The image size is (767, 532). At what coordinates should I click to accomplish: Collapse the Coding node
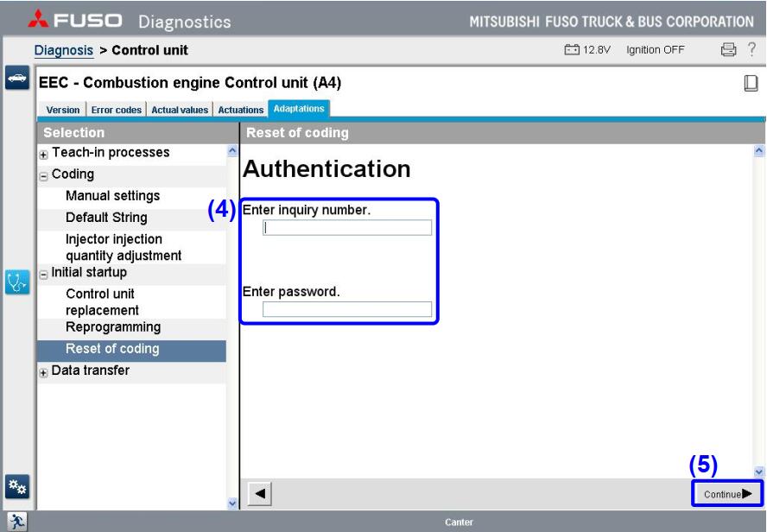click(43, 176)
